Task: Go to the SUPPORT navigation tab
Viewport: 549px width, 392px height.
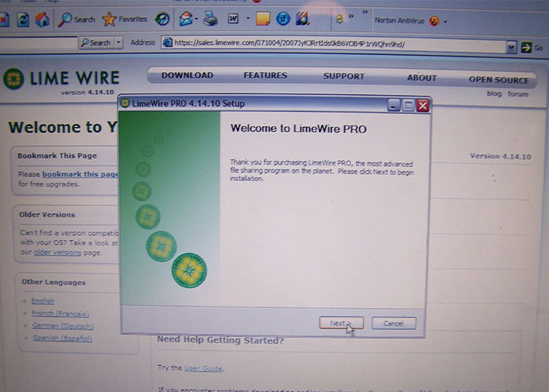Action: point(344,77)
